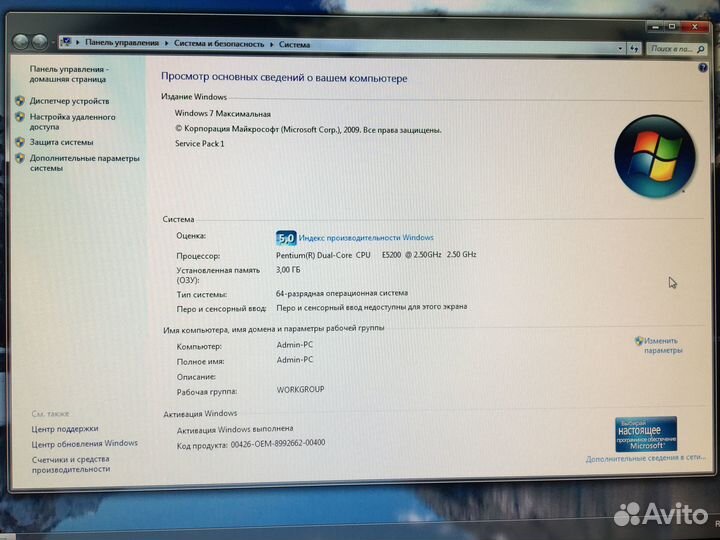Open Центр поддержки in the sidebar

click(64, 428)
